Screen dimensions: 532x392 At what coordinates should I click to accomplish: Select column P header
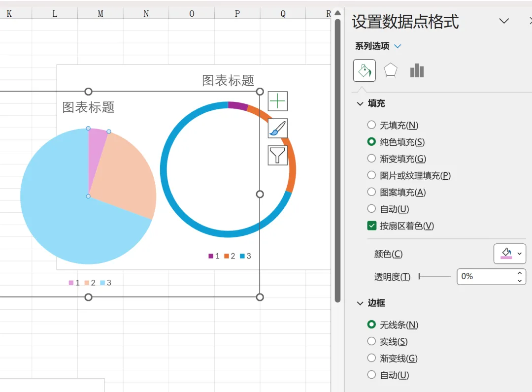pos(237,14)
